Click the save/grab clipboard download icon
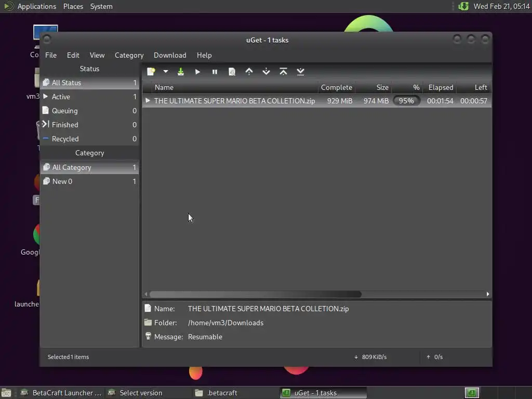This screenshot has height=399, width=532. 181,72
